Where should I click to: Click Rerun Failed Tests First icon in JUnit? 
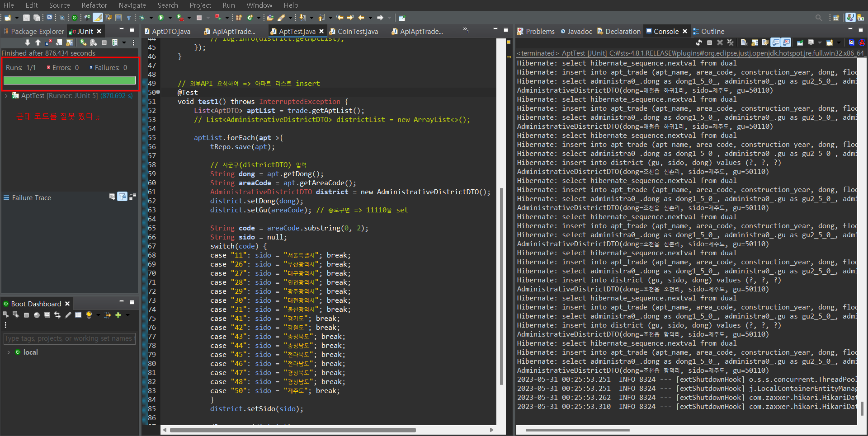tap(93, 42)
